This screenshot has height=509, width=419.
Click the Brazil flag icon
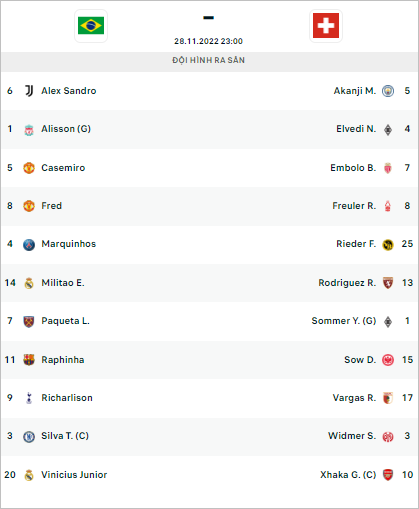coord(91,26)
